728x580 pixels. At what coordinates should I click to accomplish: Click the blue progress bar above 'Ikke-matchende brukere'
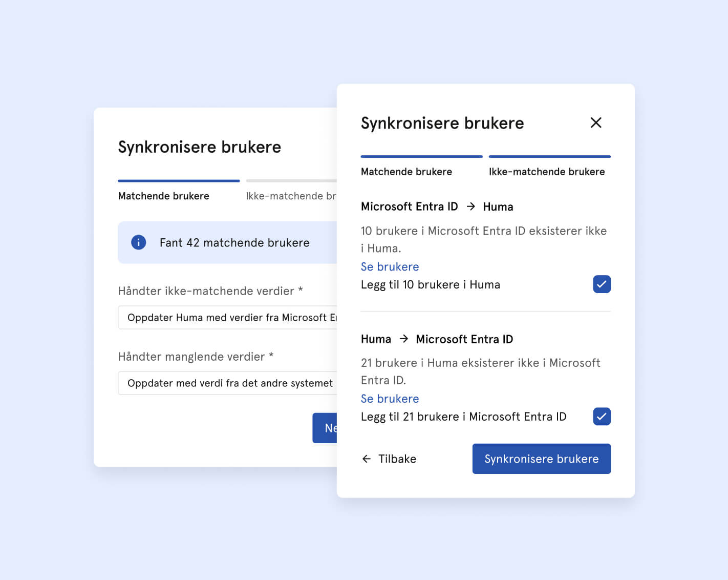point(549,156)
